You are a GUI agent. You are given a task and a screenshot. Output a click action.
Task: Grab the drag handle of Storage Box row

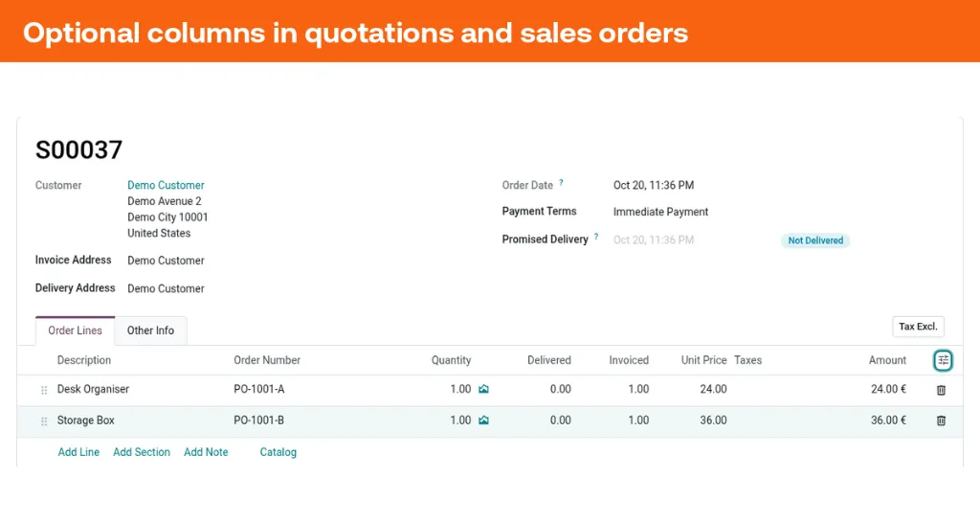coord(44,421)
